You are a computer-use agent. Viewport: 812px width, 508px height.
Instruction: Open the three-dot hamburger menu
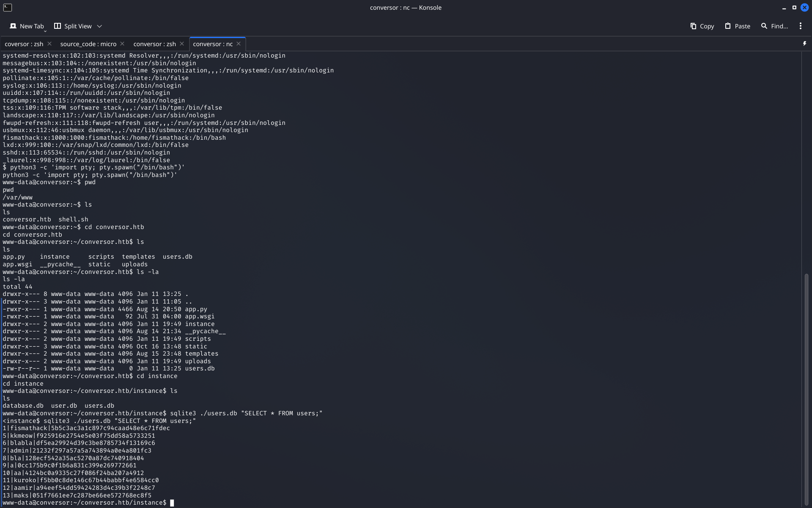click(800, 26)
